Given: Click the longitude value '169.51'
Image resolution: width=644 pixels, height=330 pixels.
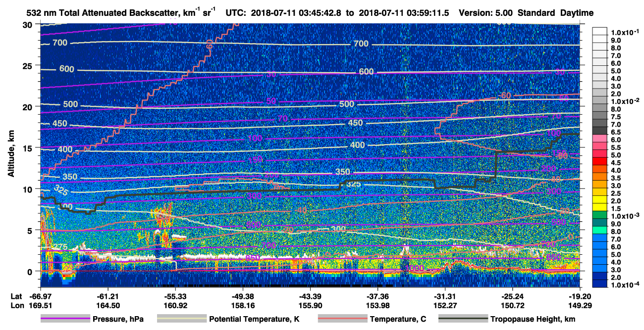Looking at the screenshot, I should coord(41,305).
